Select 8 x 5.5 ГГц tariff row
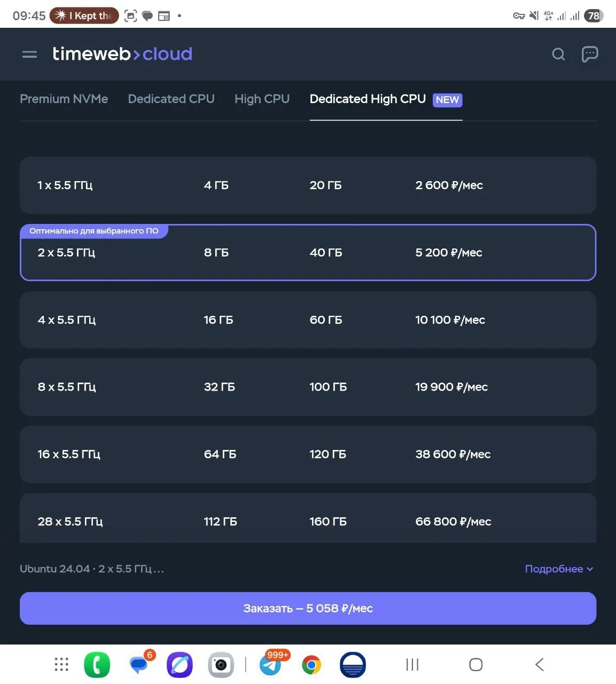 (308, 387)
